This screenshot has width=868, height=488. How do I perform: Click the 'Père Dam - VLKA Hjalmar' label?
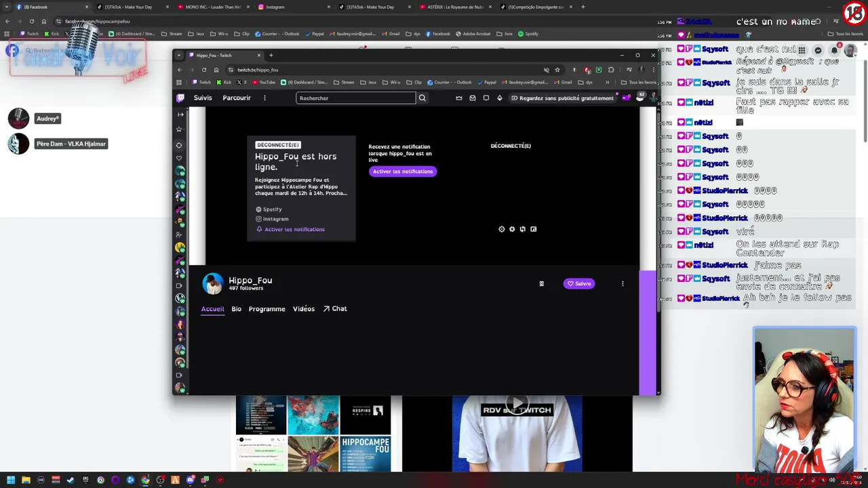point(71,144)
